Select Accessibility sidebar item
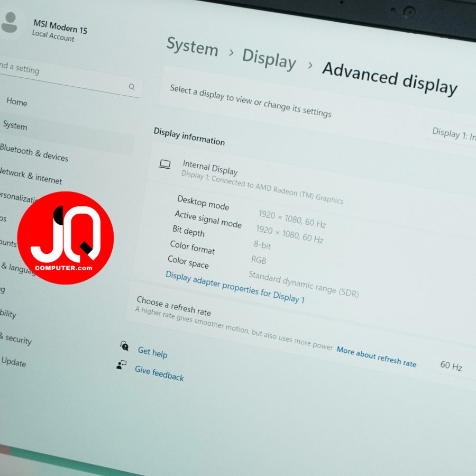The width and height of the screenshot is (476, 476). pyautogui.click(x=8, y=313)
